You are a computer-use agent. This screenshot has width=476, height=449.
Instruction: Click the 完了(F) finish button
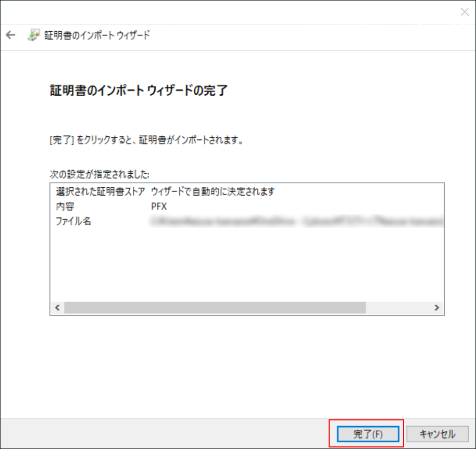coord(368,434)
